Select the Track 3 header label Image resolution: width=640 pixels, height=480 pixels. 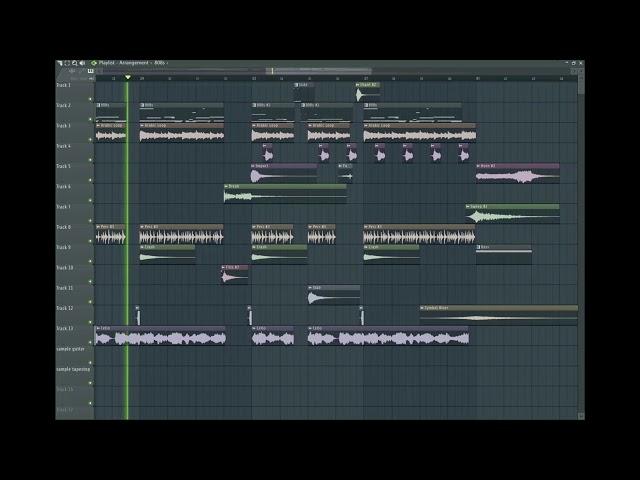[x=63, y=126]
